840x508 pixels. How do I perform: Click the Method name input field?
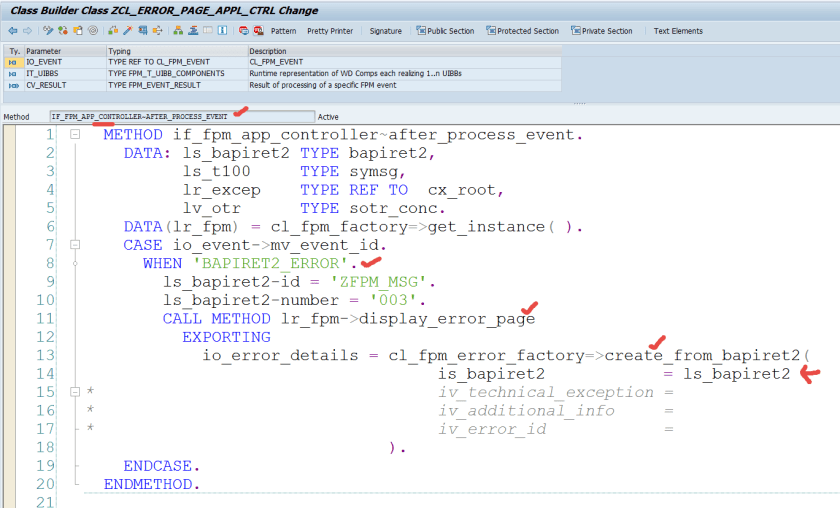click(x=180, y=116)
